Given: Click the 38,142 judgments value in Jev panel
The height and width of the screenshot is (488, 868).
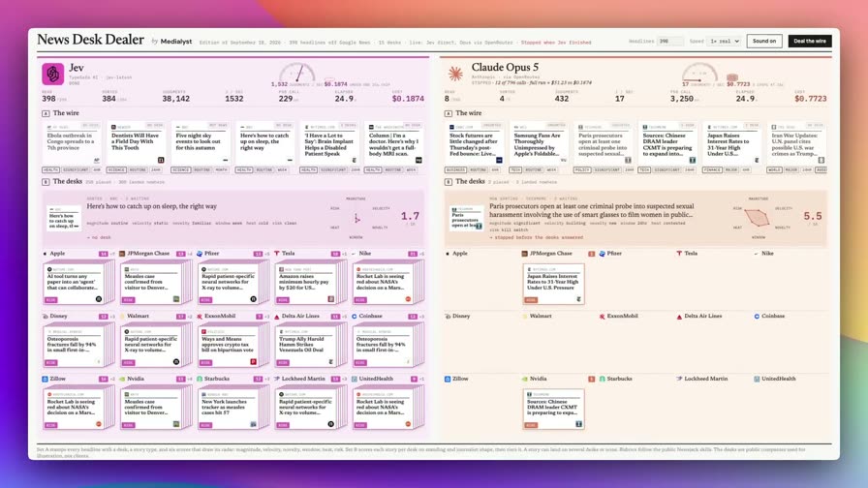Looking at the screenshot, I should coord(176,99).
